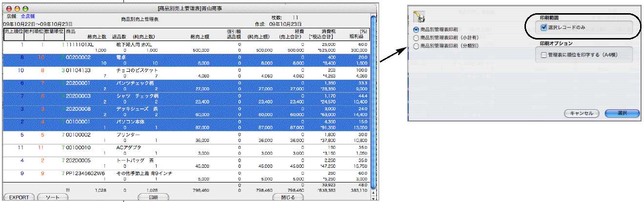Choose 商品別管理表印刷（小計有） radio option
644x202 pixels.
(416, 38)
